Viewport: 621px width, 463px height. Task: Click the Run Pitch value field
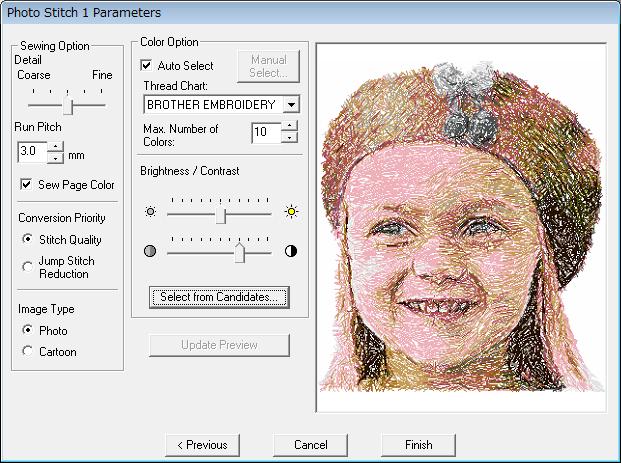click(32, 152)
